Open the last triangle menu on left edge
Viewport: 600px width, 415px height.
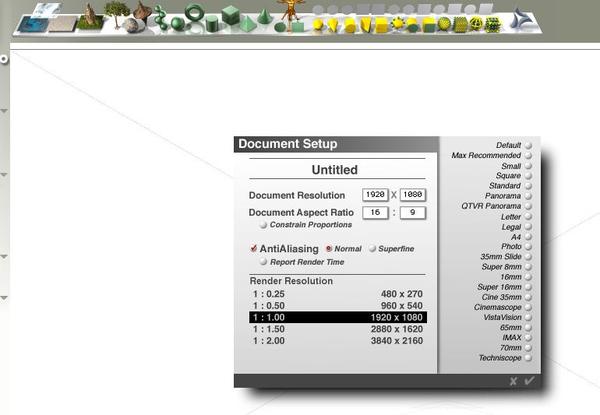click(4, 298)
